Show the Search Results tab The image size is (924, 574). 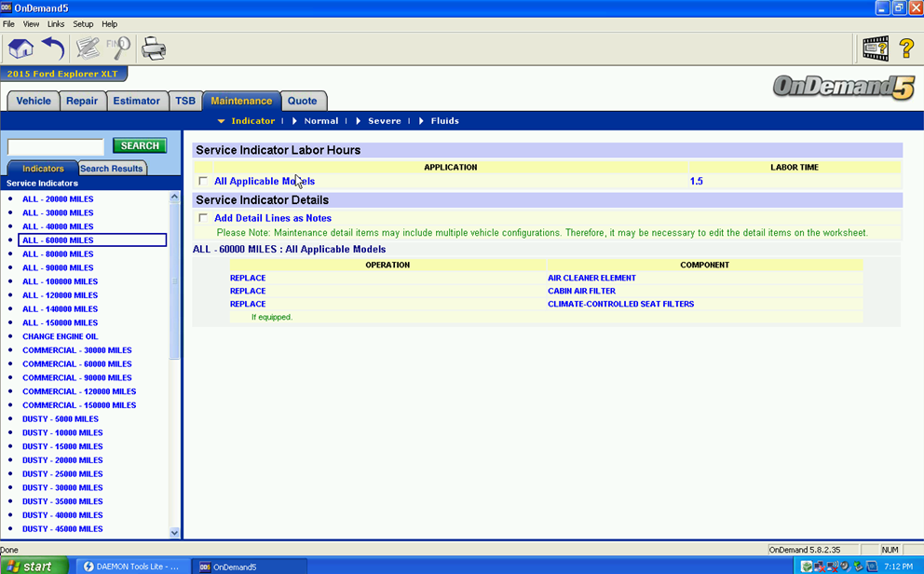[112, 168]
